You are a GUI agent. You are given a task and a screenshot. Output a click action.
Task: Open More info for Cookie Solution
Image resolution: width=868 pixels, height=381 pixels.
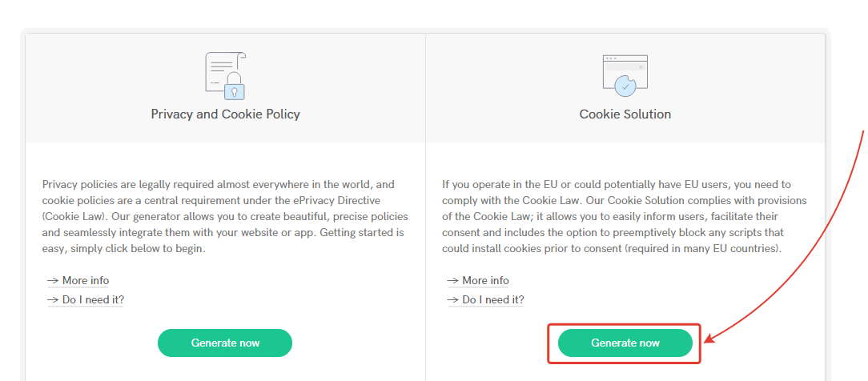[x=485, y=280]
